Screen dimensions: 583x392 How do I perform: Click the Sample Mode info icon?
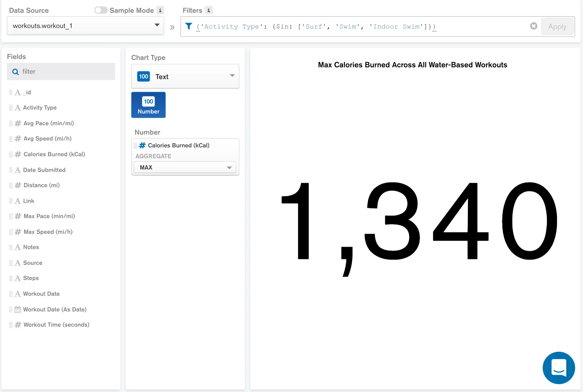(x=160, y=10)
